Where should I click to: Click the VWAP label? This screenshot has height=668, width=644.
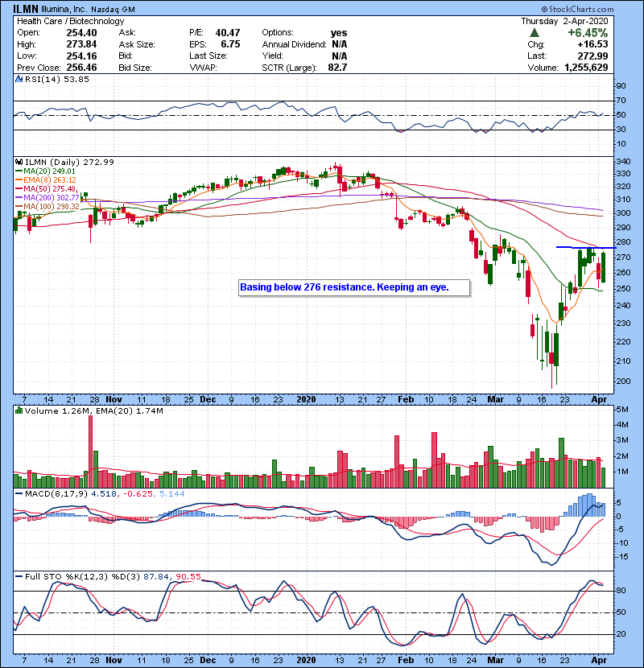pyautogui.click(x=204, y=68)
